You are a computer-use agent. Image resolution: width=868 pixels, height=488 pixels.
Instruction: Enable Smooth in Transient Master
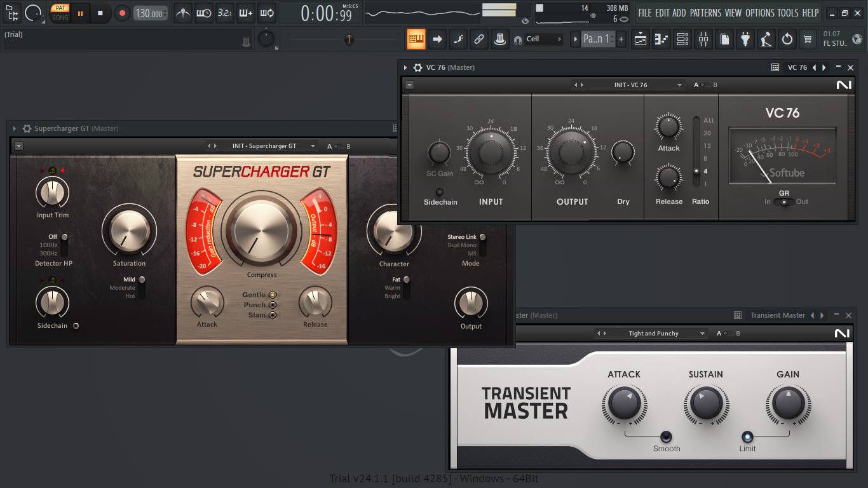666,437
